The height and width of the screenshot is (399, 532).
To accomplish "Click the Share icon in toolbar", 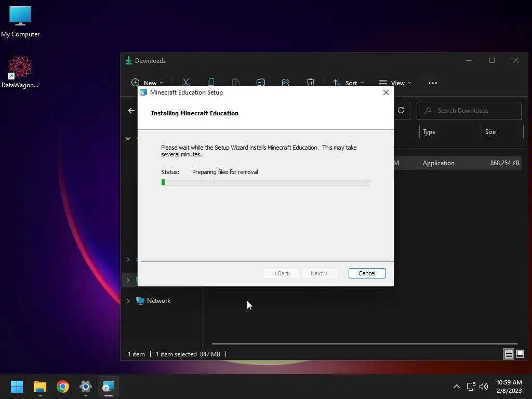I will (x=285, y=83).
